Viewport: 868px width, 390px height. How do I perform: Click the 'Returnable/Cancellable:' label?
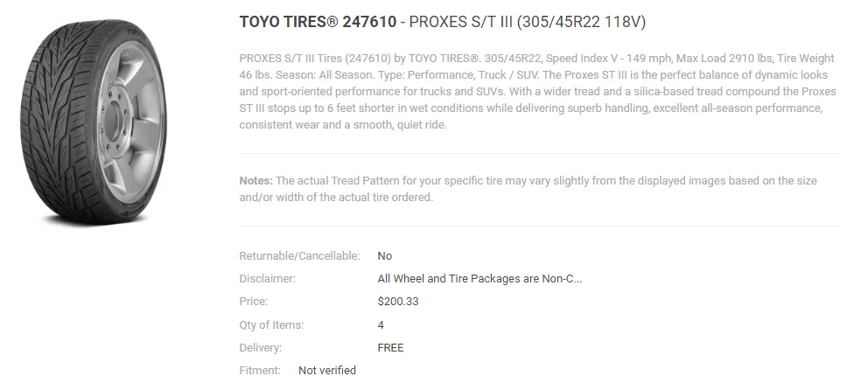[299, 256]
